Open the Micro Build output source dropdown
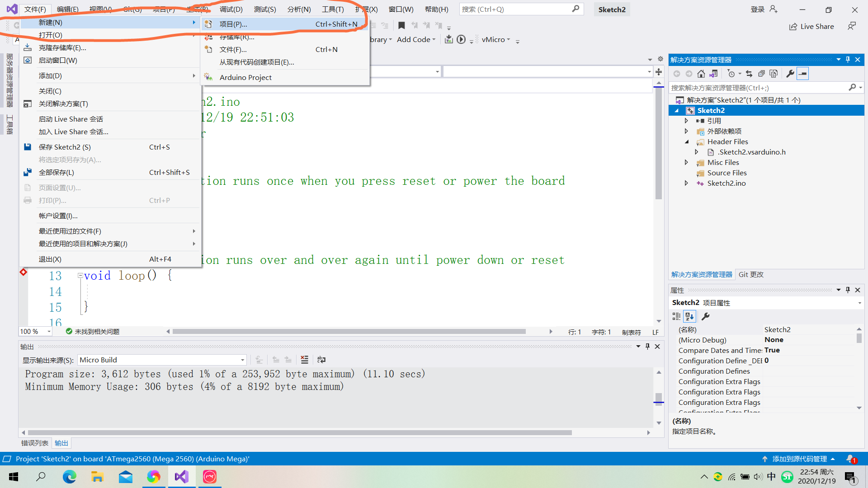The image size is (868, 488). click(x=243, y=360)
